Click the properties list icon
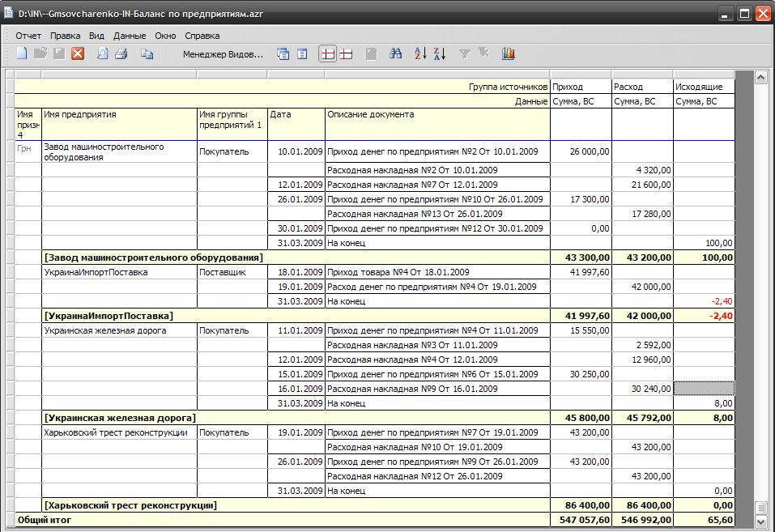Viewport: 775px width, 532px height. click(302, 54)
